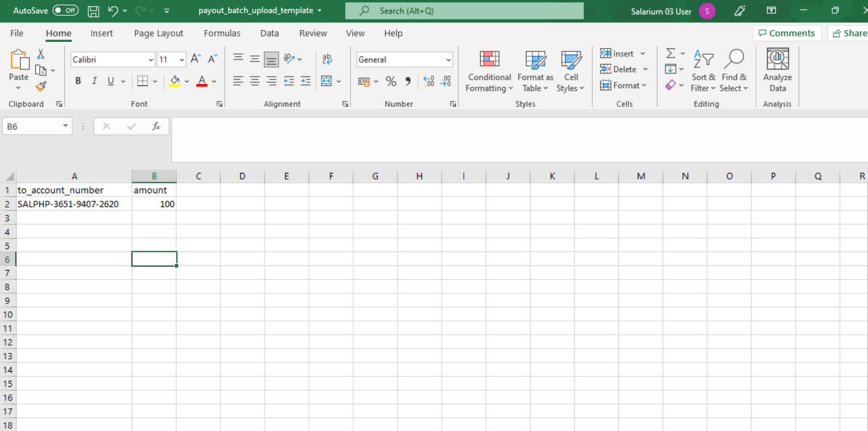Image resolution: width=868 pixels, height=431 pixels.
Task: Toggle Align Left horizontal alignment
Action: click(238, 81)
